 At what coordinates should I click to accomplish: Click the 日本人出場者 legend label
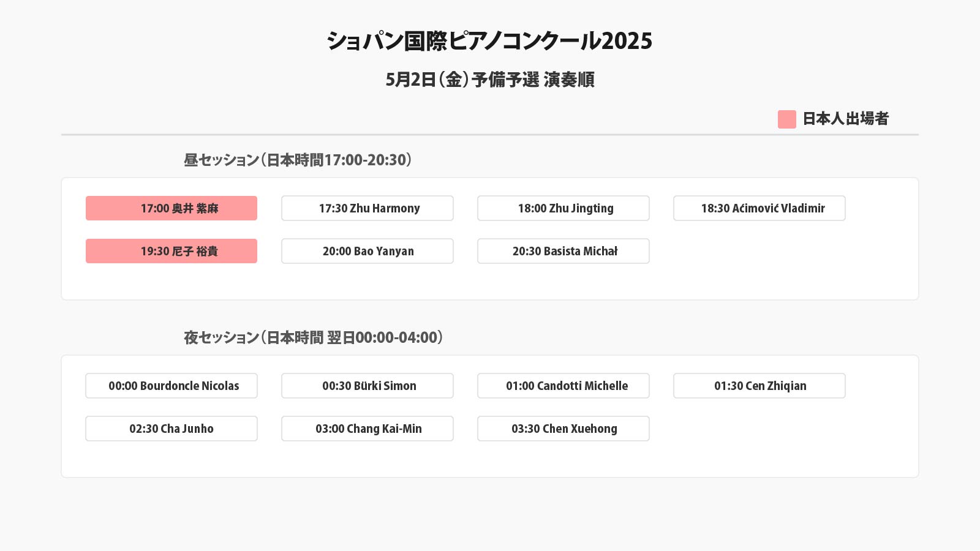tap(845, 119)
